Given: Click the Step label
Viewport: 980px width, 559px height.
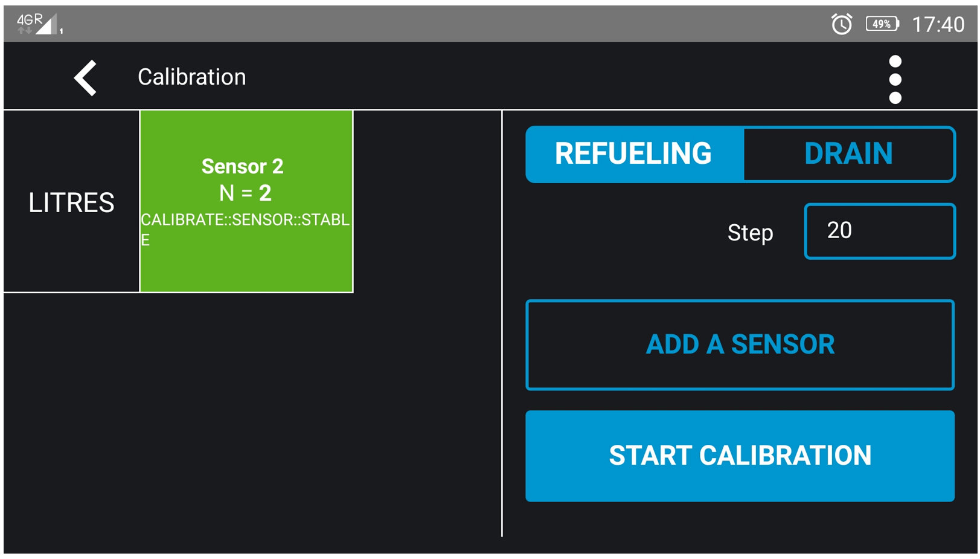Looking at the screenshot, I should click(x=750, y=233).
